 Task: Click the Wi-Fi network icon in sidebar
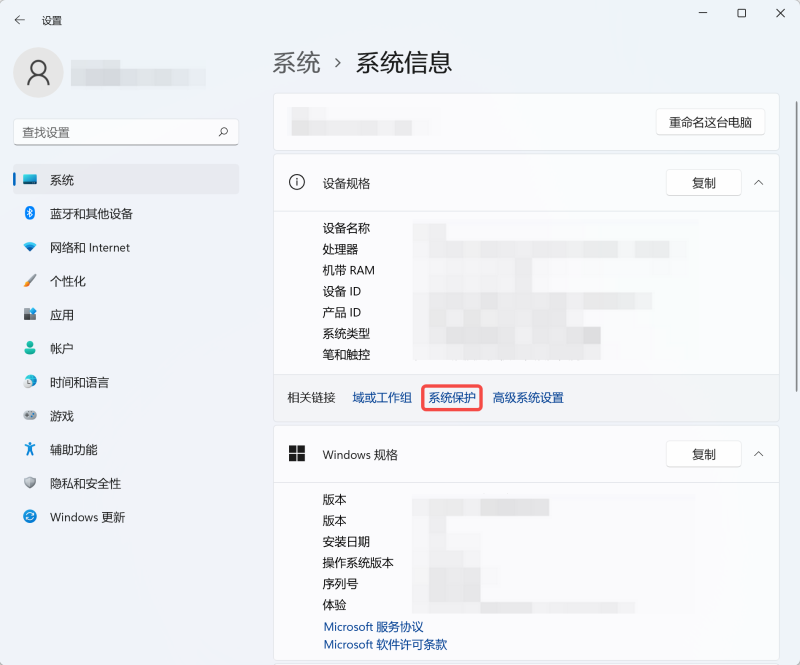coord(30,247)
